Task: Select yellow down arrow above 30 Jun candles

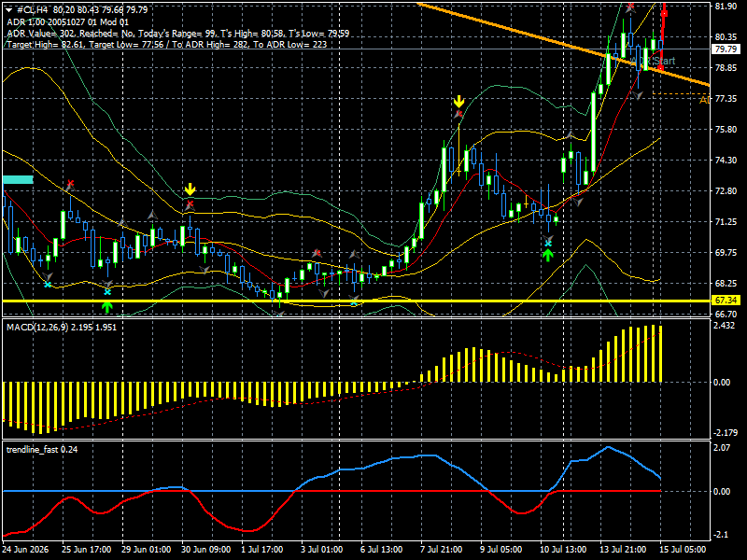Action: tap(190, 189)
